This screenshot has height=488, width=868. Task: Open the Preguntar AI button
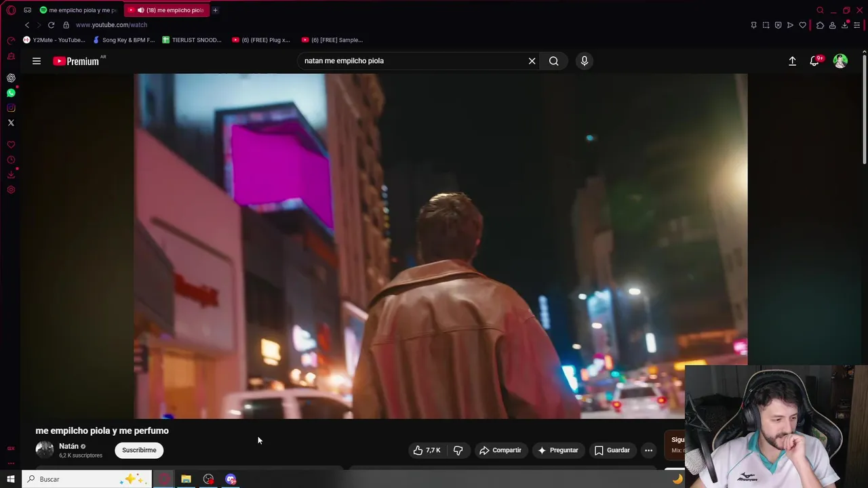click(558, 450)
